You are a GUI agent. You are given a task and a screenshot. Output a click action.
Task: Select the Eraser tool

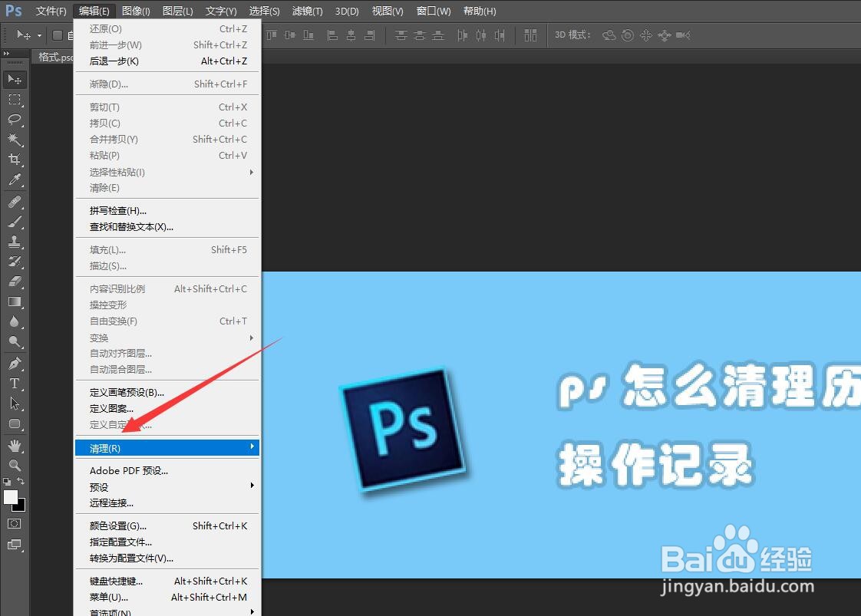pos(15,281)
